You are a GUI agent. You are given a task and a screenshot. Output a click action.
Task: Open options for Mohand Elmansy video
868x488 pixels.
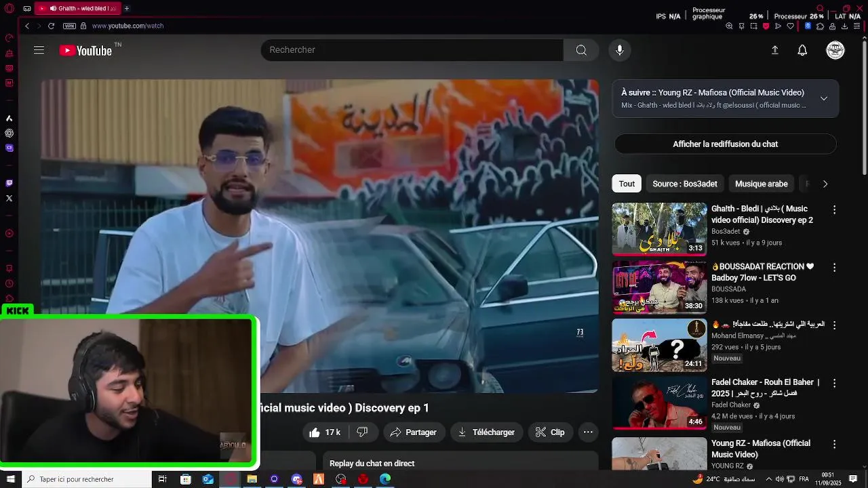click(834, 325)
